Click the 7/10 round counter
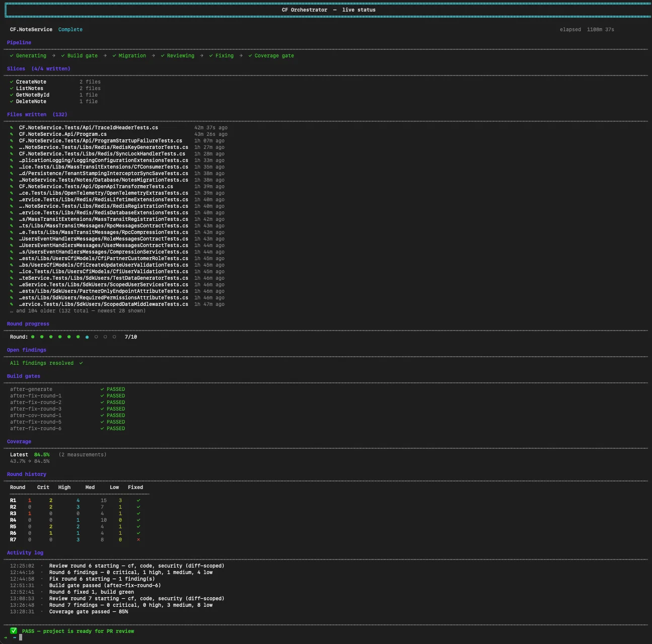Screen dimensions: 652x644 click(131, 337)
